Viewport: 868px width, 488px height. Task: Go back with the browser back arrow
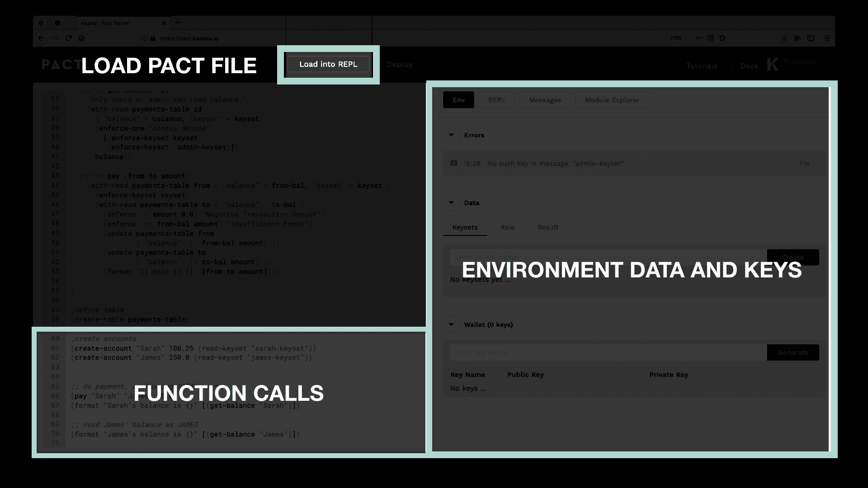tap(41, 38)
